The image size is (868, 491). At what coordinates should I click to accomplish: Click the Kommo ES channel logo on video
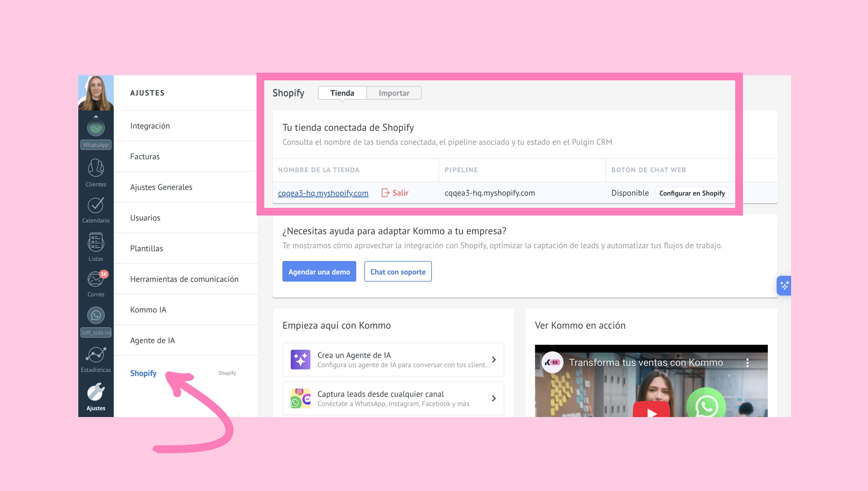click(552, 363)
